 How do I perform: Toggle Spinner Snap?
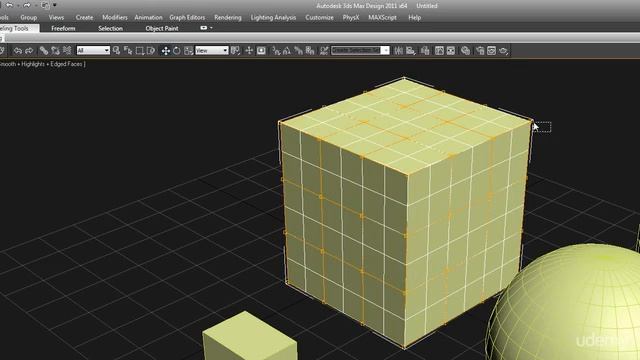click(x=310, y=51)
